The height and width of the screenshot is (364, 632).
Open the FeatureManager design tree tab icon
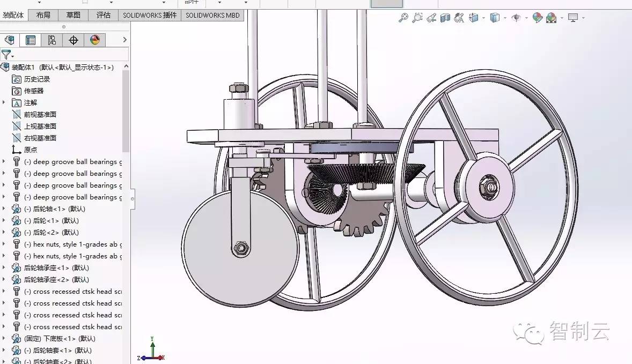tap(10, 40)
